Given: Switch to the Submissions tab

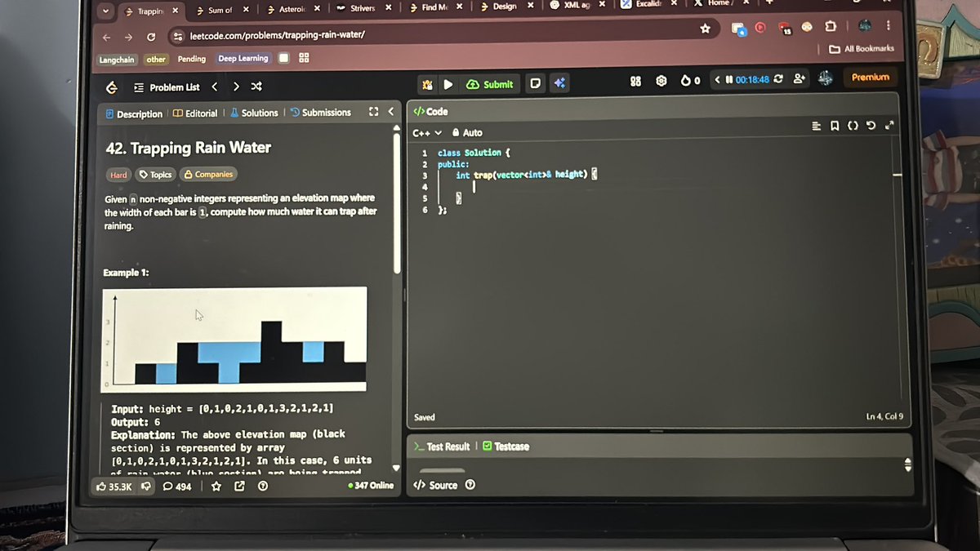Looking at the screenshot, I should 321,113.
